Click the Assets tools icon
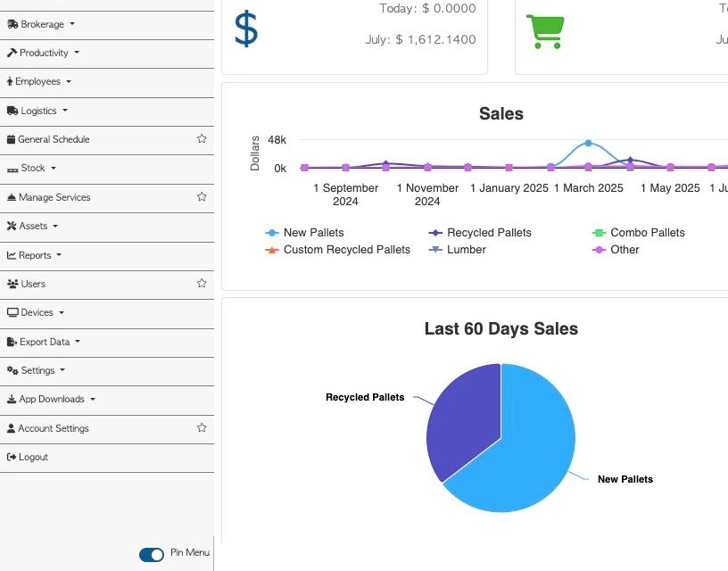 pos(12,226)
